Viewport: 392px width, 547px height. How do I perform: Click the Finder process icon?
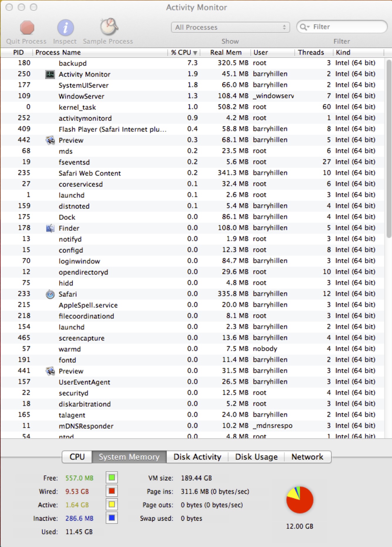click(50, 228)
